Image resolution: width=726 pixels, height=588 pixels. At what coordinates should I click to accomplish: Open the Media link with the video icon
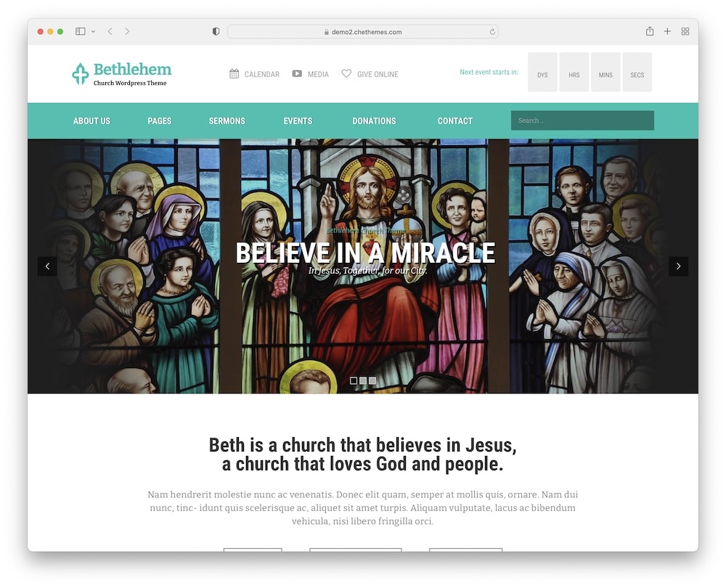(x=310, y=74)
